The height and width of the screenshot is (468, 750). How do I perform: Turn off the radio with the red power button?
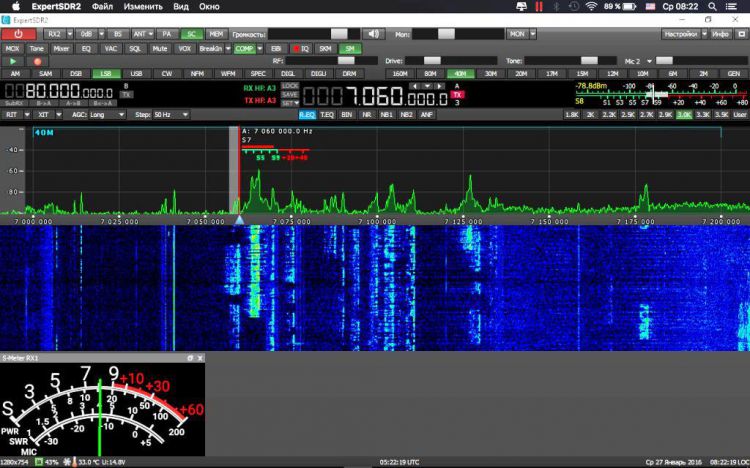(x=19, y=34)
